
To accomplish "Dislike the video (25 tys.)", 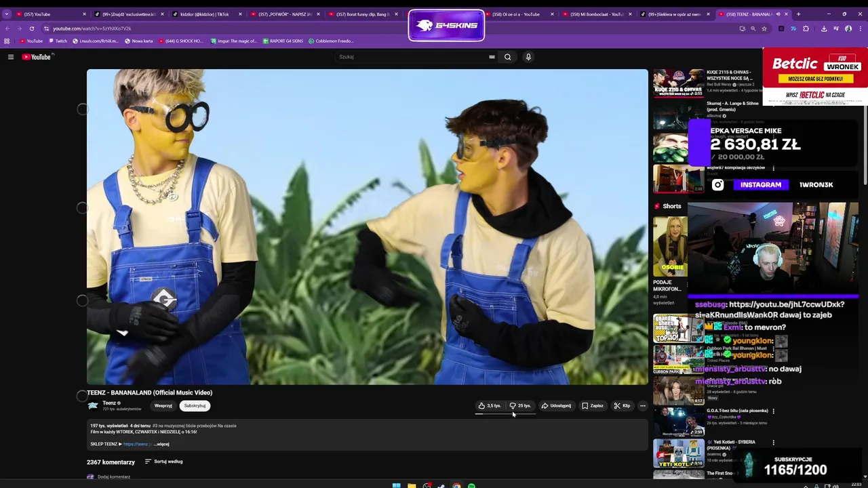I will tap(520, 406).
